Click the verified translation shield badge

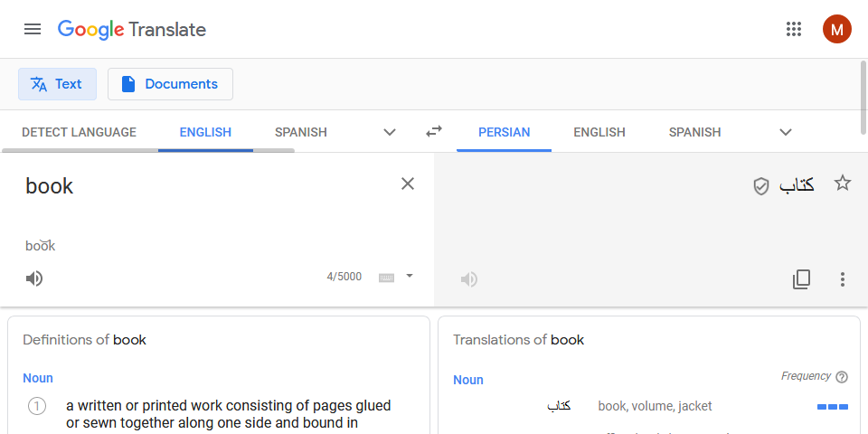[x=761, y=186]
